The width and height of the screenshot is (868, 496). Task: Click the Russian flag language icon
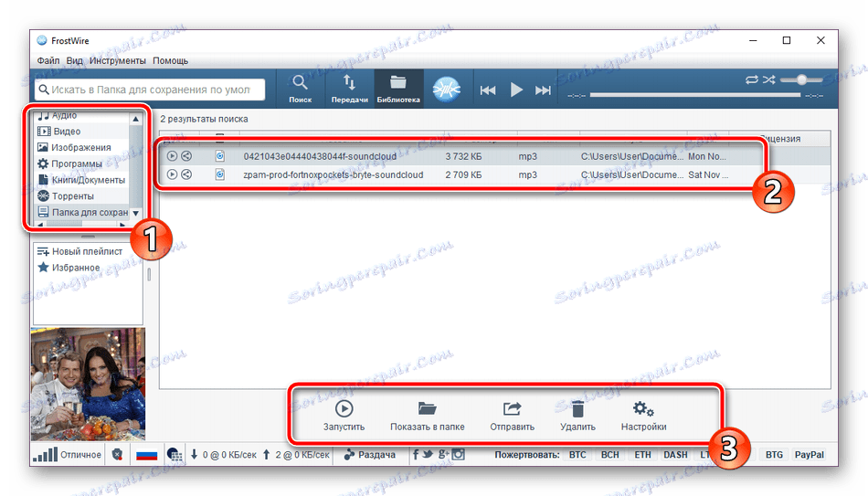point(147,455)
